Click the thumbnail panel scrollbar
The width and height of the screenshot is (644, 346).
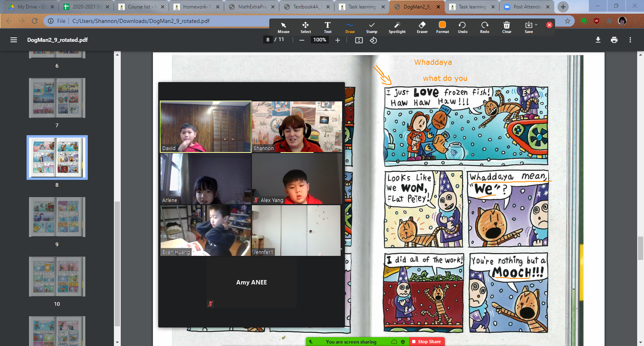pyautogui.click(x=117, y=264)
